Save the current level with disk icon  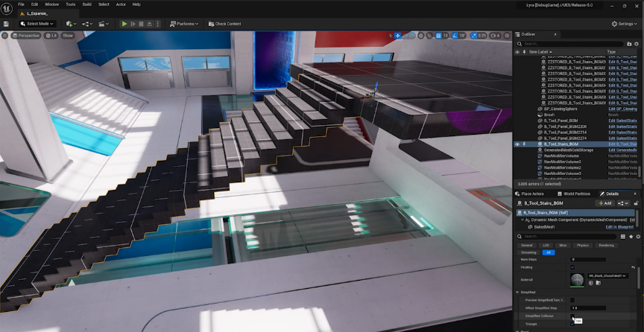point(6,24)
